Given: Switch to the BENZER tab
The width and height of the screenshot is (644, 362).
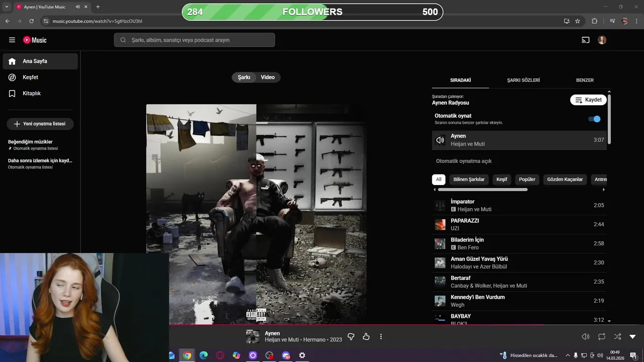Looking at the screenshot, I should 585,80.
